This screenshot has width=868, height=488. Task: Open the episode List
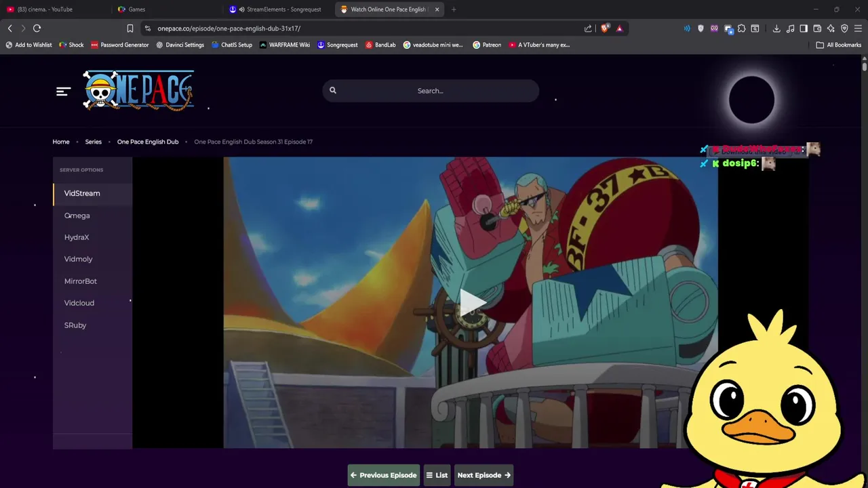(x=437, y=475)
